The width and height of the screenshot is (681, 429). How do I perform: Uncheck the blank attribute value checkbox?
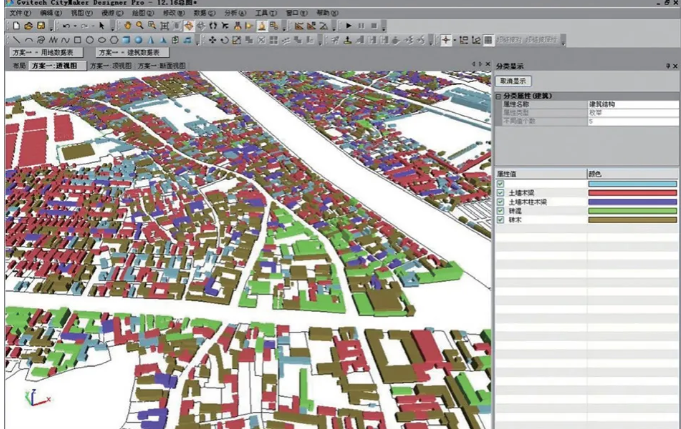(500, 184)
